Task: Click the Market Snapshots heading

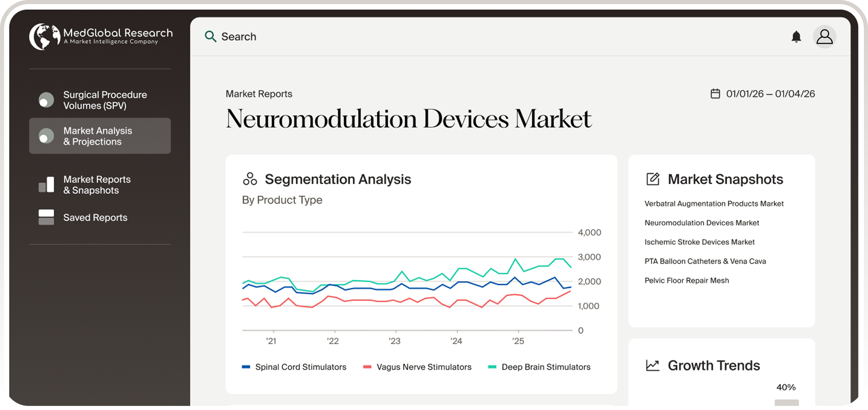Action: pyautogui.click(x=725, y=179)
